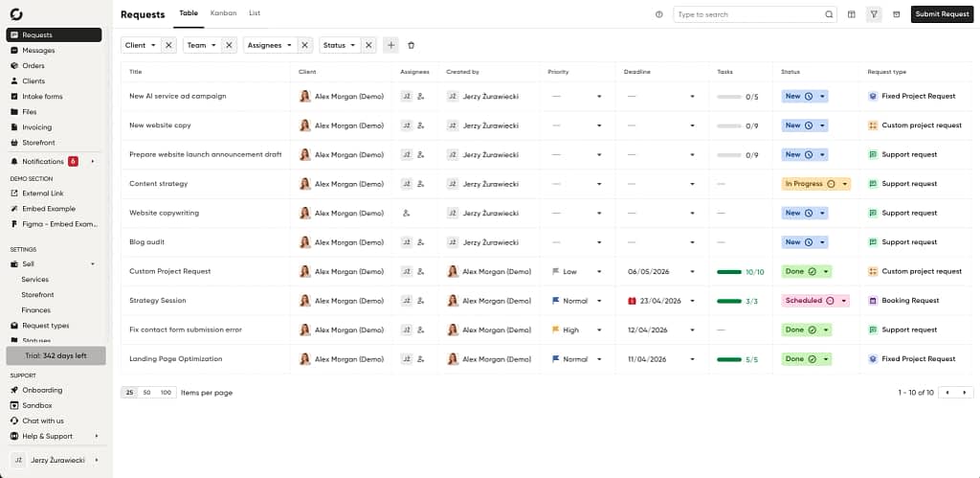Open the column layout icon
The width and height of the screenshot is (980, 478).
[x=851, y=14]
